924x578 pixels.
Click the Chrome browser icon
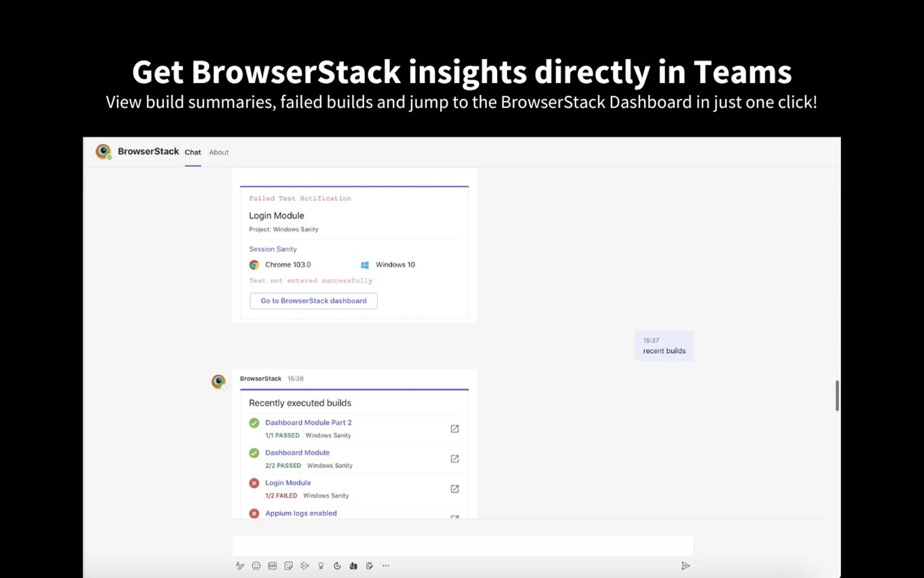254,265
